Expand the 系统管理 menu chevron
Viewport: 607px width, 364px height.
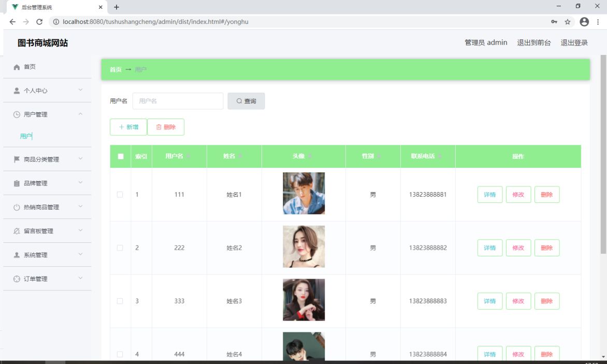(80, 255)
